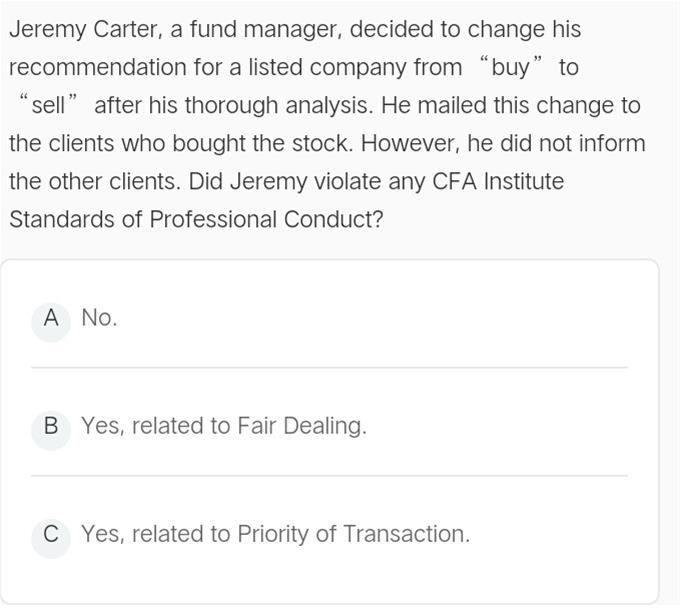Pick the circled letter C option badge
Viewport: 680px width, 609px height.
[x=51, y=537]
